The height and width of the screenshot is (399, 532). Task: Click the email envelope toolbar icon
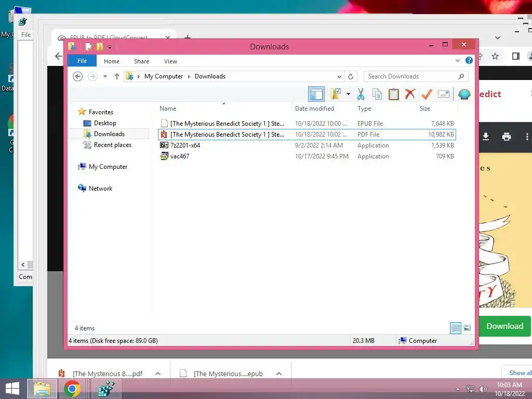click(x=444, y=94)
